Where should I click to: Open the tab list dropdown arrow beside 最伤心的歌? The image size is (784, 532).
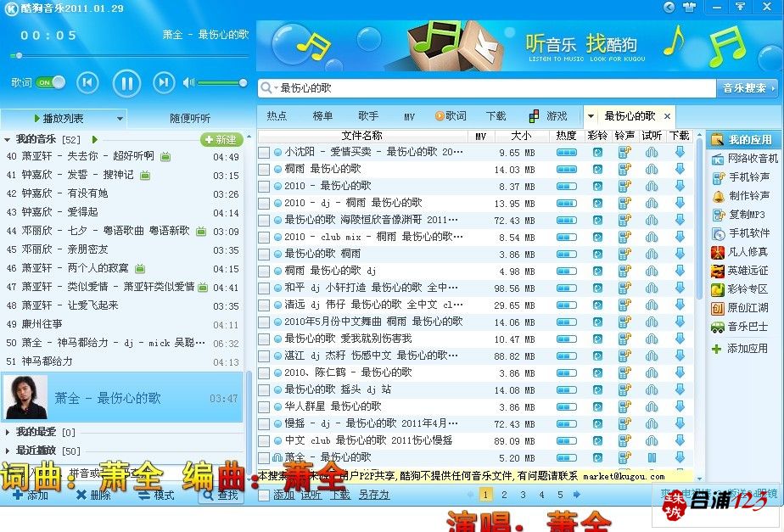click(591, 116)
